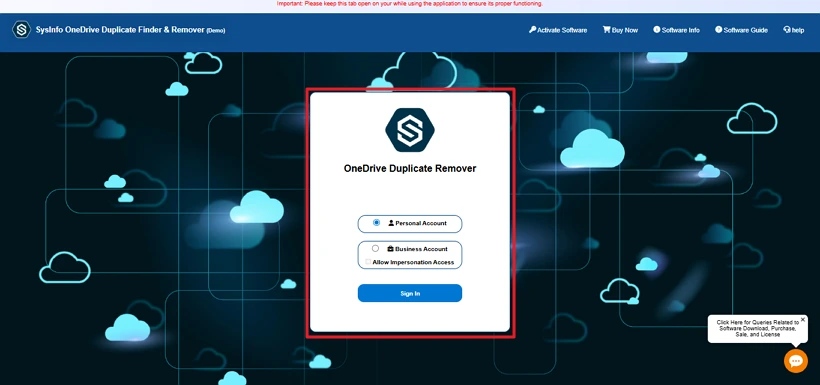Image resolution: width=820 pixels, height=385 pixels.
Task: Click the large logo in the sign-in card
Action: [x=410, y=130]
